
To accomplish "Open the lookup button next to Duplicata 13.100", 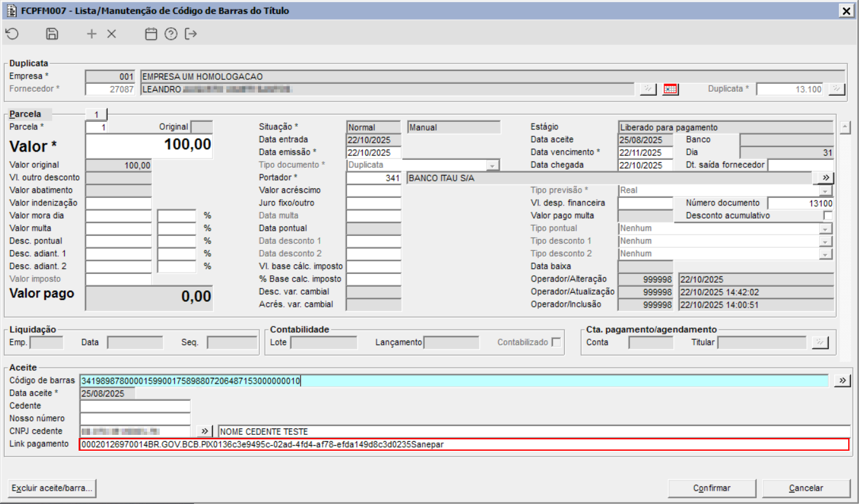I will (x=837, y=89).
